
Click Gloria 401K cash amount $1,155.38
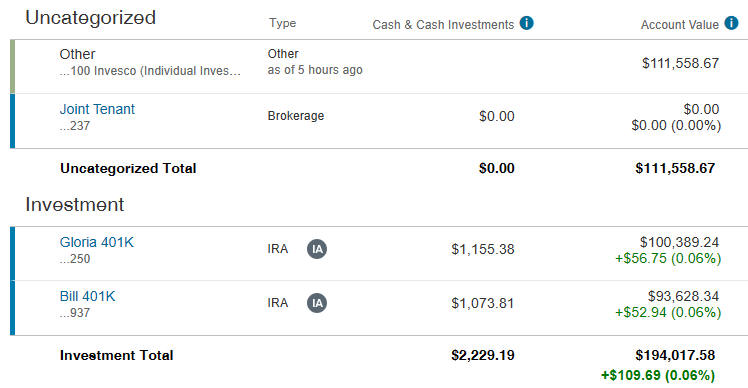coord(483,249)
